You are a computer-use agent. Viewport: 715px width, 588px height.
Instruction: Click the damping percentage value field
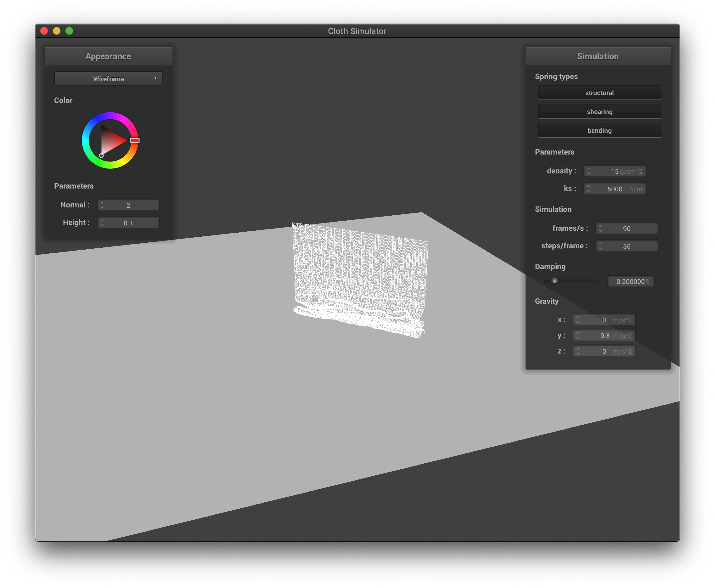pyautogui.click(x=630, y=281)
